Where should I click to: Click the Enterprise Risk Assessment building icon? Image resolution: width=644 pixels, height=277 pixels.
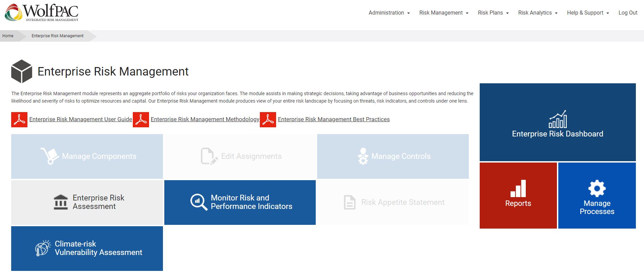pyautogui.click(x=61, y=202)
